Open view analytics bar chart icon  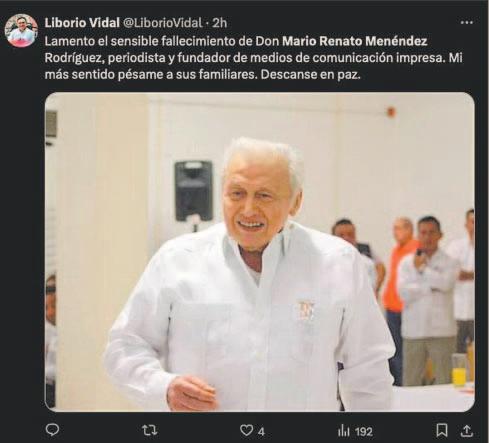pyautogui.click(x=343, y=431)
